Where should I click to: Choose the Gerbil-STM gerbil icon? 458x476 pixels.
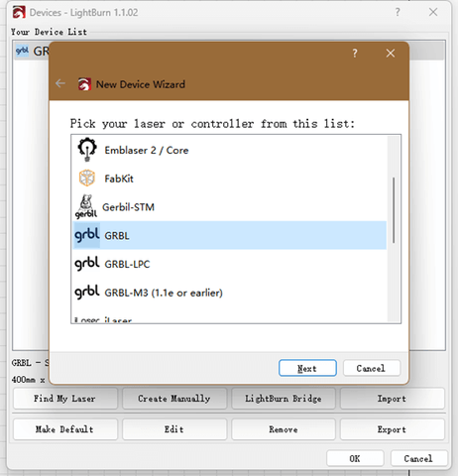(x=86, y=206)
